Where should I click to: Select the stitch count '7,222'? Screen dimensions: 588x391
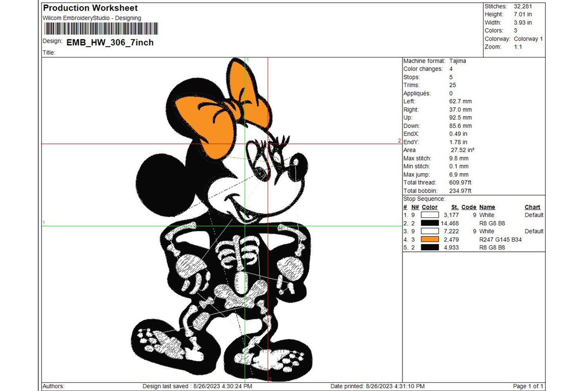[x=451, y=231]
